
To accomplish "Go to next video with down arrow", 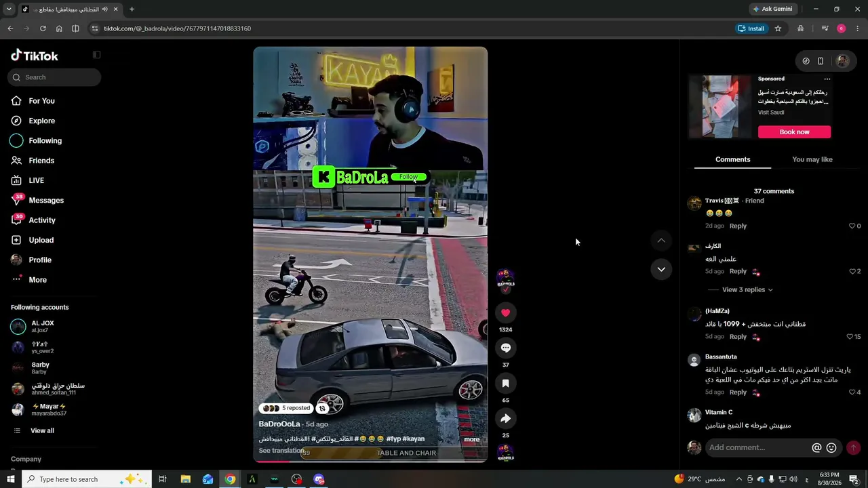I will [x=661, y=269].
